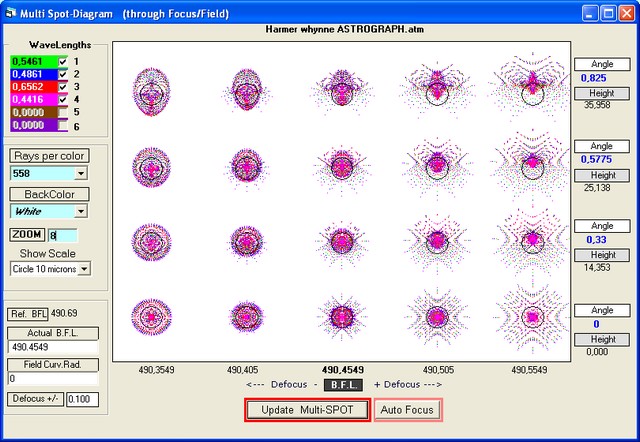Click the Harmer whynne ASTROGRAPH.atm file title
The height and width of the screenshot is (442, 640).
click(344, 29)
